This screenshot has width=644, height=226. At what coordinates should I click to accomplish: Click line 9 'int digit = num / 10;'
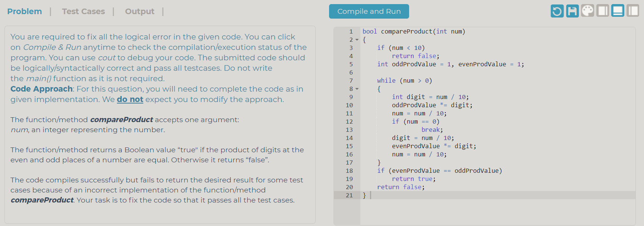pos(430,97)
